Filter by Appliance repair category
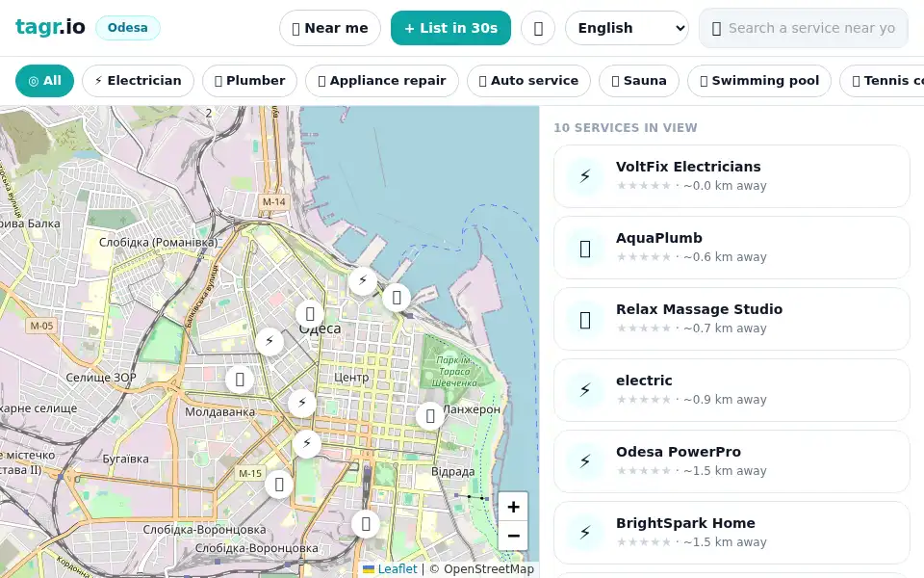This screenshot has height=578, width=924. coord(382,81)
